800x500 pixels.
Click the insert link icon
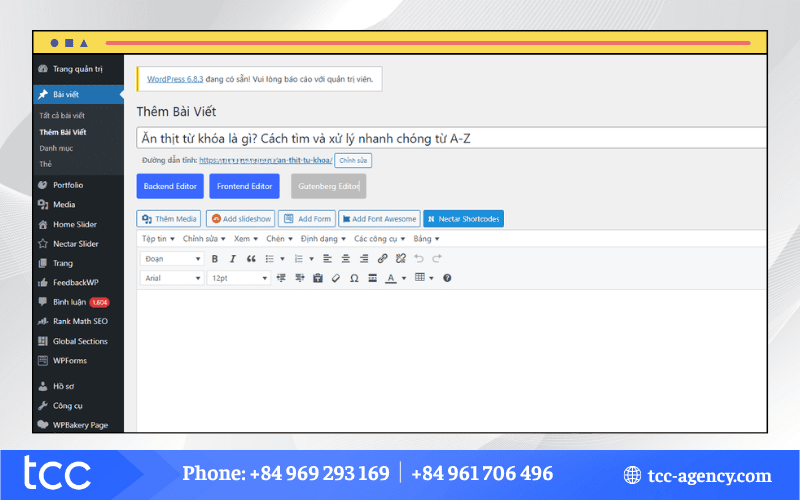tap(383, 258)
